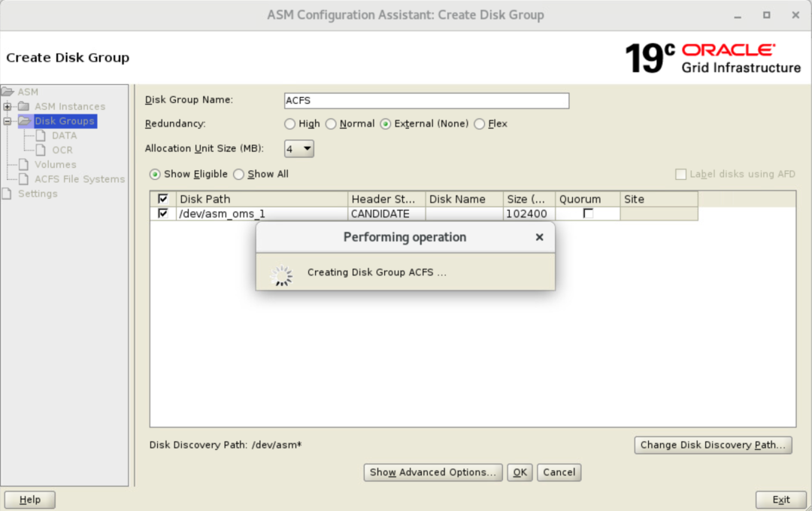This screenshot has height=511, width=812.
Task: Click the 102400 size cell
Action: tap(529, 214)
